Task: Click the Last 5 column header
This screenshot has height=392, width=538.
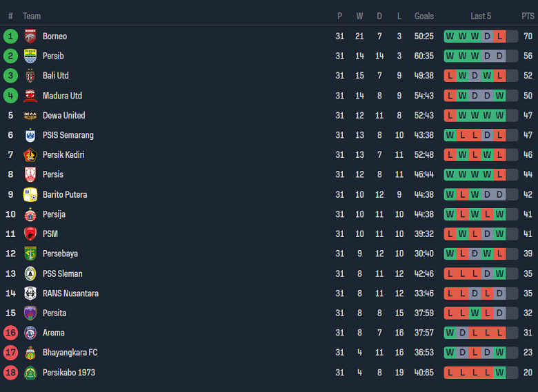Action: click(x=481, y=16)
